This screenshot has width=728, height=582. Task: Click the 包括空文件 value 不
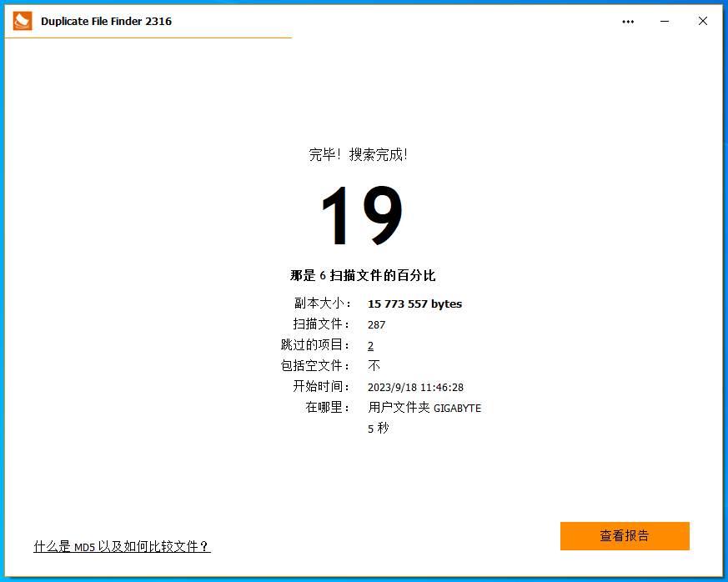374,366
